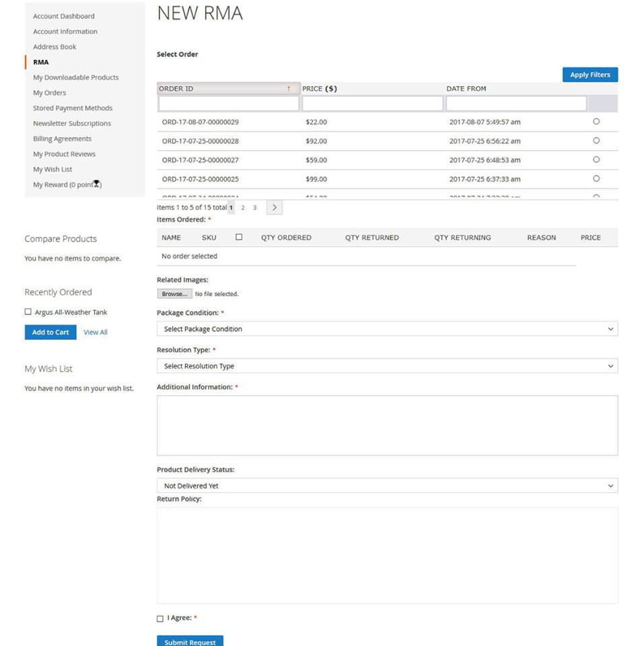The height and width of the screenshot is (646, 644).
Task: Tick the I Agree checkbox
Action: coord(160,618)
